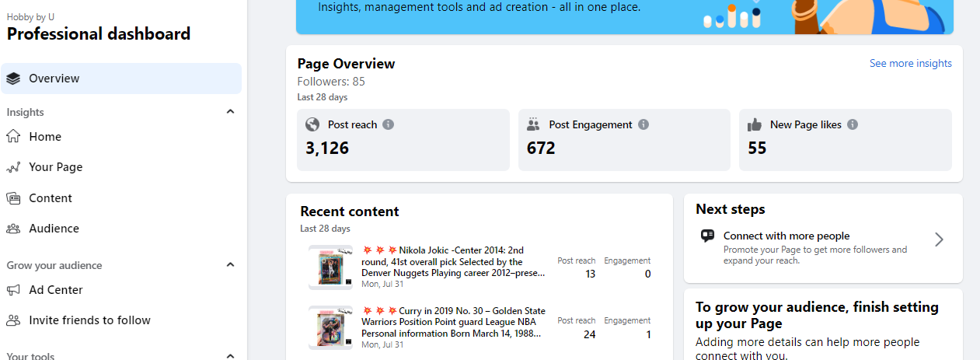Open the Content menu item
Image resolution: width=980 pixels, height=360 pixels.
pos(51,198)
